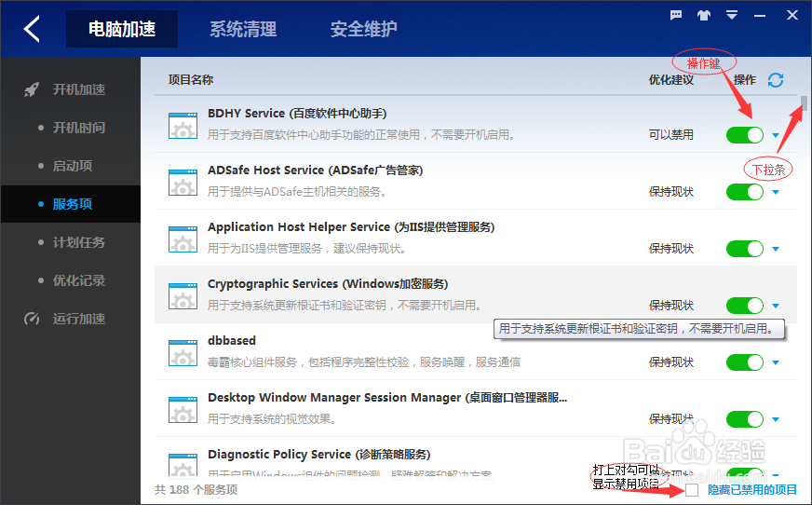Open the skin shirt icon
Viewport: 812px width, 505px height.
pos(703,15)
